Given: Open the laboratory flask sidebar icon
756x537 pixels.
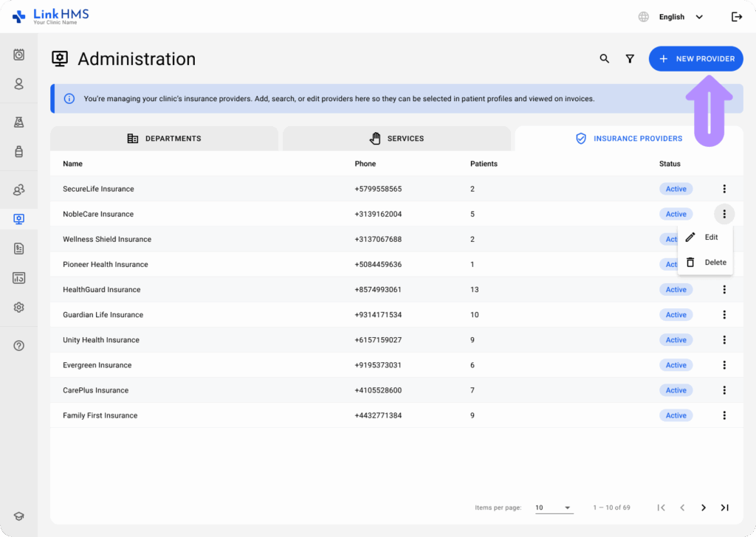Looking at the screenshot, I should [x=19, y=122].
